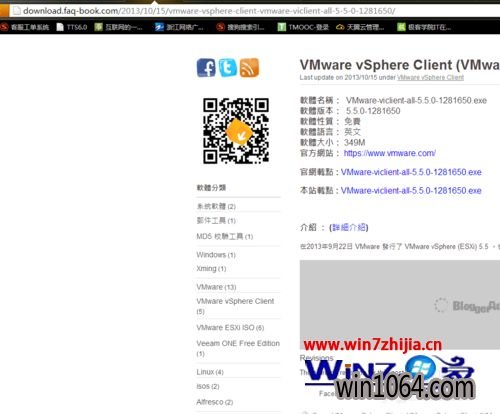Select the 郵件工具 (1) category
Viewport: 500px width, 414px height.
[x=216, y=221]
